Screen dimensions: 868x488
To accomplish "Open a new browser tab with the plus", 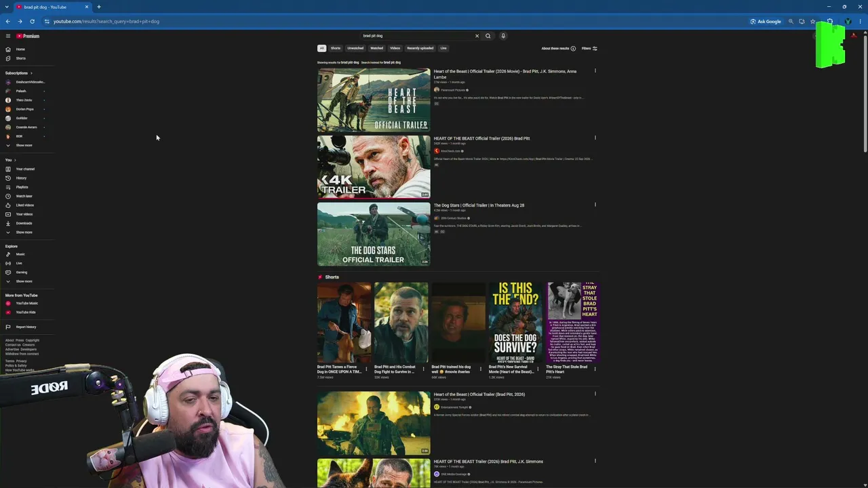I will (99, 7).
